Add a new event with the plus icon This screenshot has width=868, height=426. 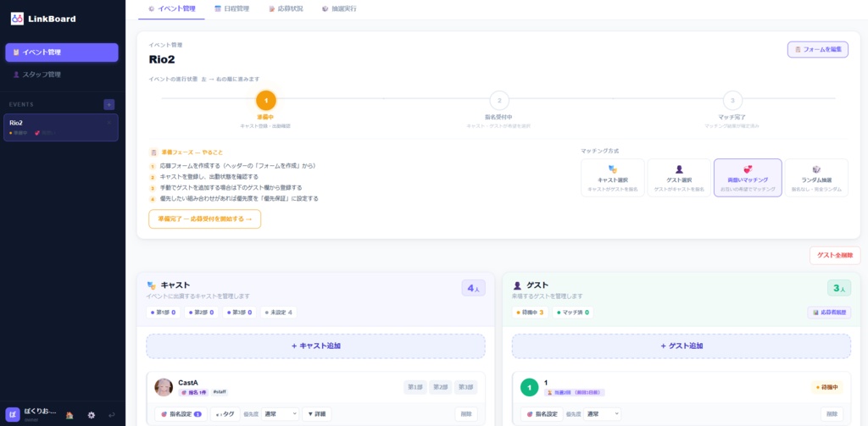click(109, 104)
